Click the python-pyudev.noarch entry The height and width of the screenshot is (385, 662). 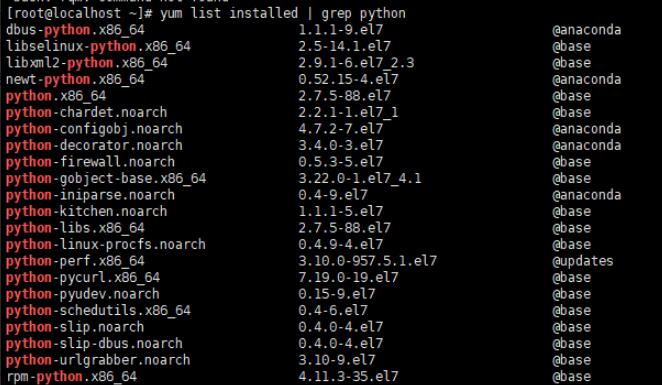coord(83,294)
